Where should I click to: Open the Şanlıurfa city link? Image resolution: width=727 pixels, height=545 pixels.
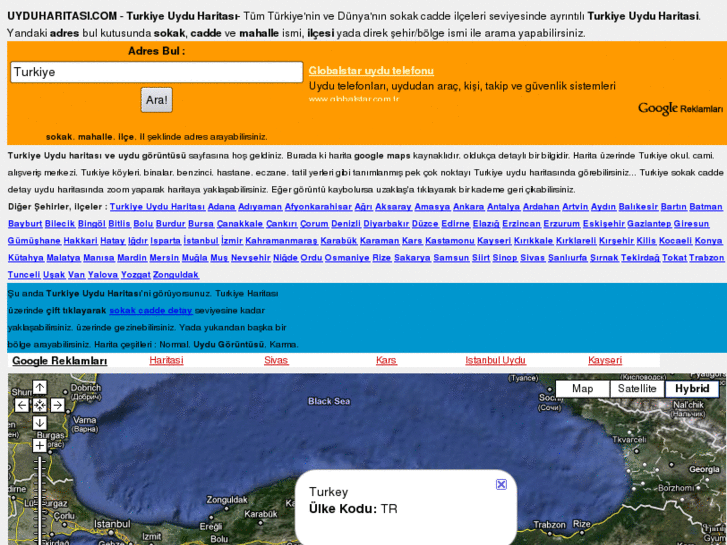point(568,257)
